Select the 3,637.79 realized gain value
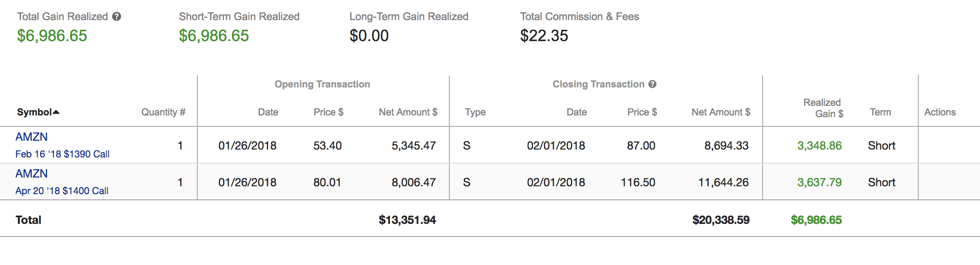The height and width of the screenshot is (265, 980). coord(819,182)
